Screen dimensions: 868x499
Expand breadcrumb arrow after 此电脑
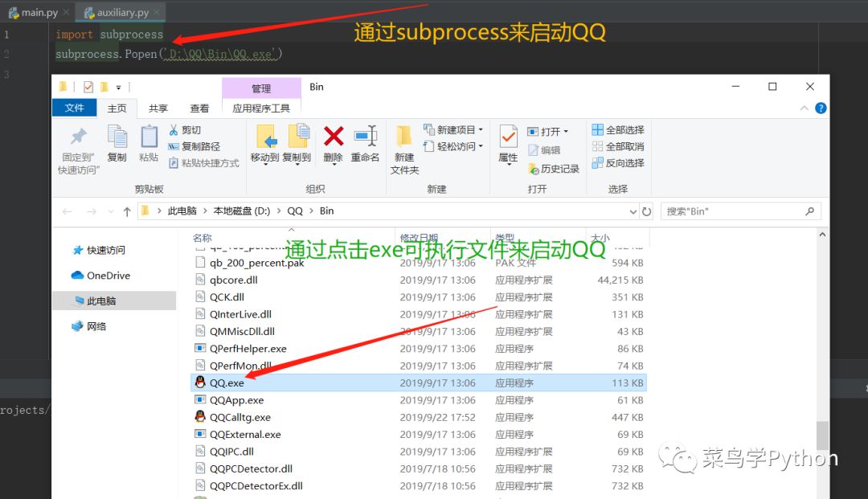205,211
